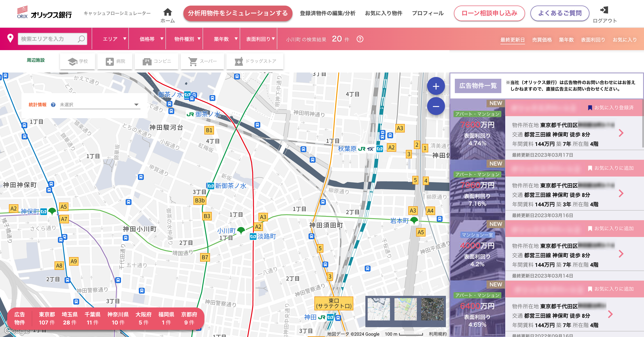644x337 pixels.
Task: Open arrow for 7600万円 property listing
Action: tap(621, 133)
